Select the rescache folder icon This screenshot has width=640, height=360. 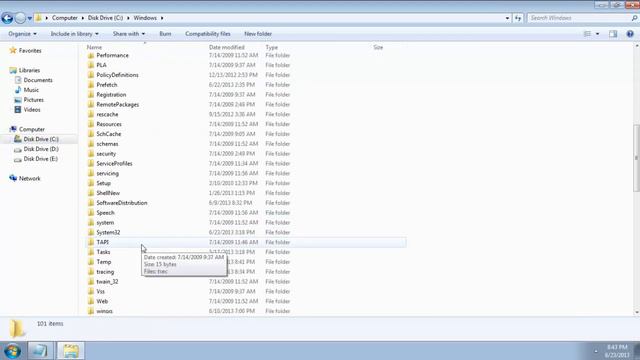click(91, 114)
